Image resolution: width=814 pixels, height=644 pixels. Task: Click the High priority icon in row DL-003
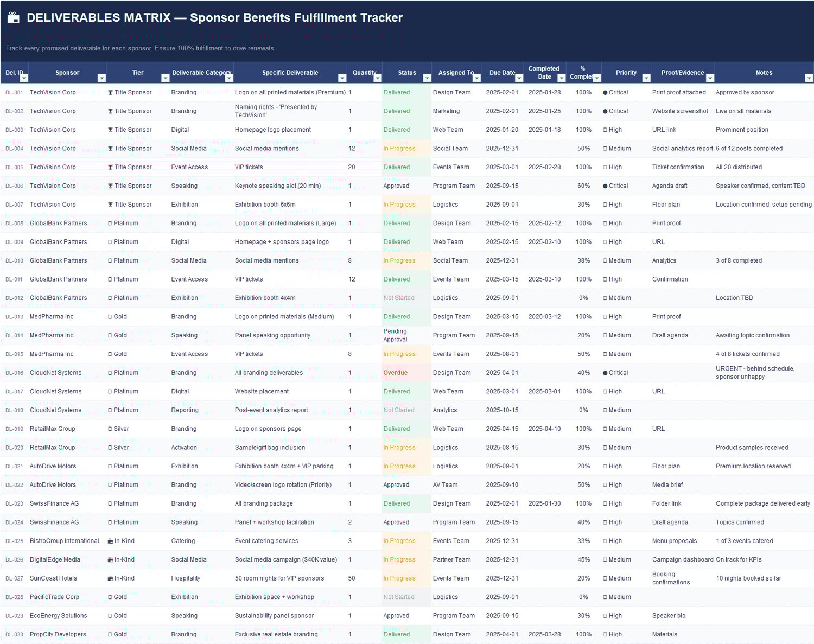(605, 130)
